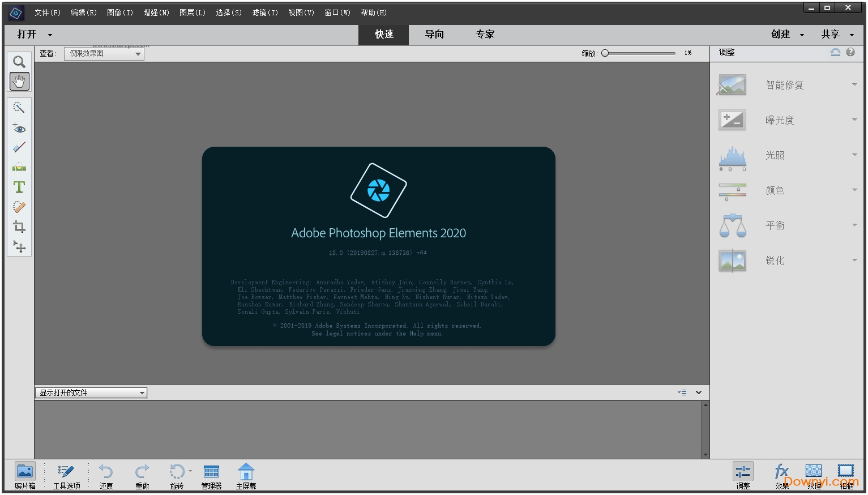Select the Whiten Teeth tool
This screenshot has height=495, width=868.
[x=19, y=147]
